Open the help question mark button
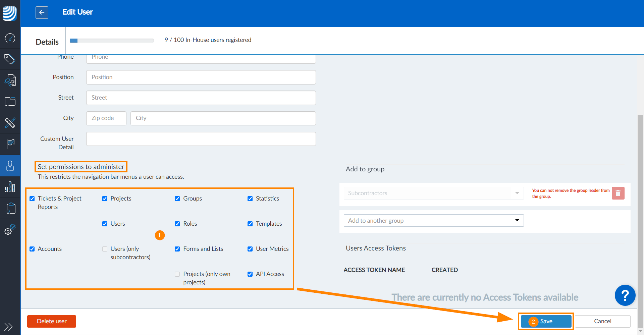This screenshot has width=644, height=335. pos(625,295)
